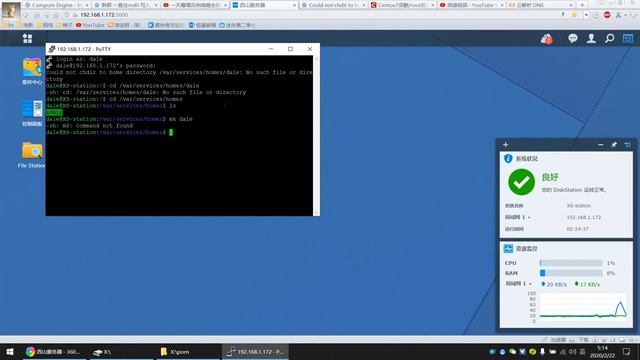Image resolution: width=640 pixels, height=360 pixels.
Task: Click the bookmark star icon in address bar
Action: 574,15
